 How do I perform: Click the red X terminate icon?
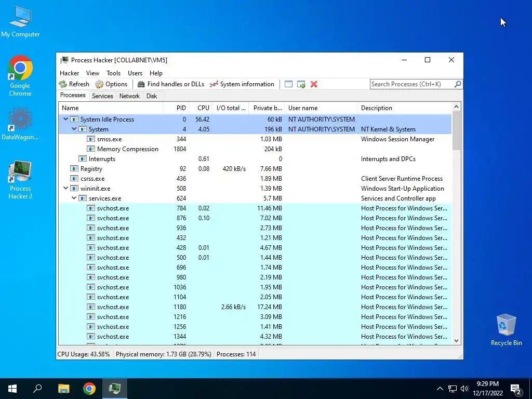(314, 84)
